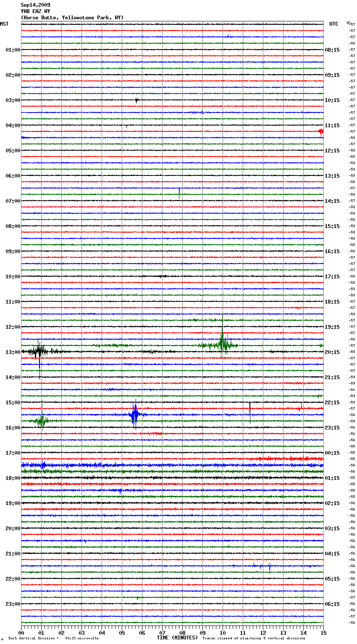Click the blue spike near minute 12 below 21:00
This screenshot has width=357, height=644.
(269, 568)
